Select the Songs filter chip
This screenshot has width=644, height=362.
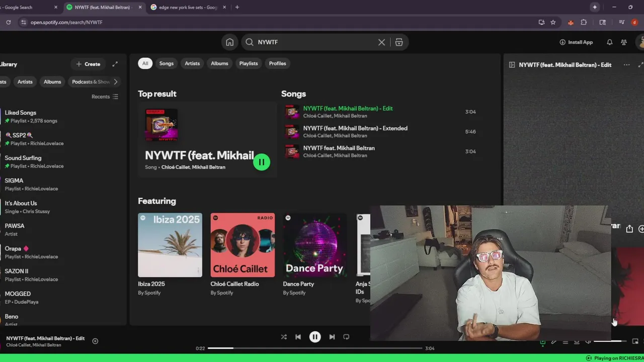click(167, 63)
